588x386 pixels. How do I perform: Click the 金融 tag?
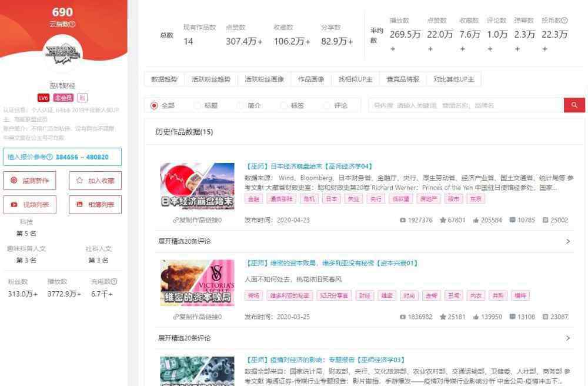point(254,199)
